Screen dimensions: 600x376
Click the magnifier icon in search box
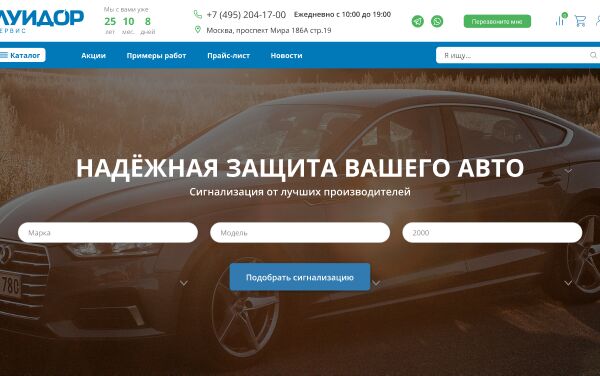pos(593,55)
